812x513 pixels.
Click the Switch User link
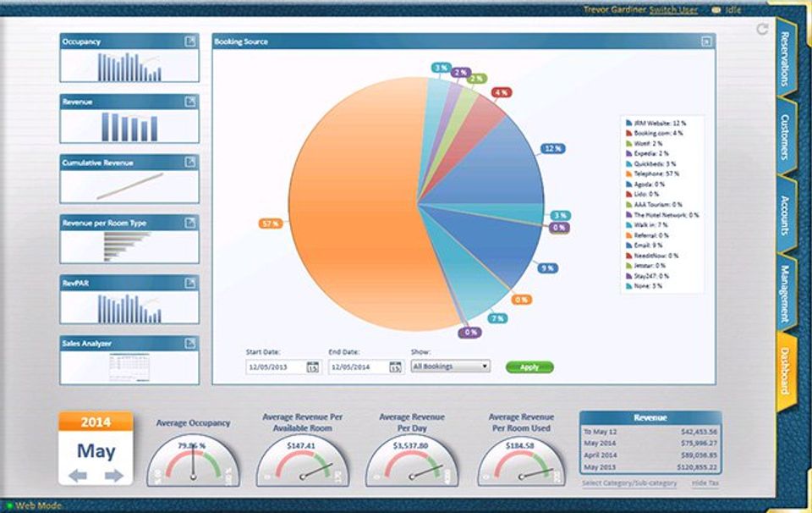(x=673, y=9)
